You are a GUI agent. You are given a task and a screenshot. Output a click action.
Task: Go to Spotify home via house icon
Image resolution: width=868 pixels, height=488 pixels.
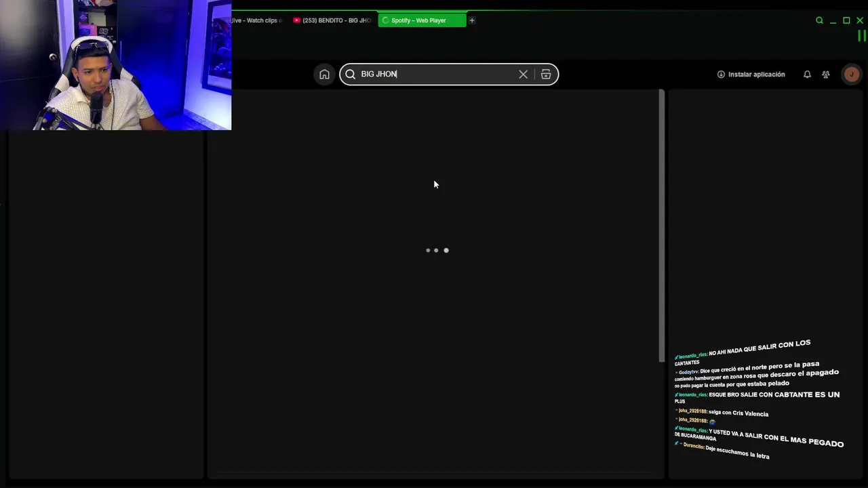(x=324, y=75)
